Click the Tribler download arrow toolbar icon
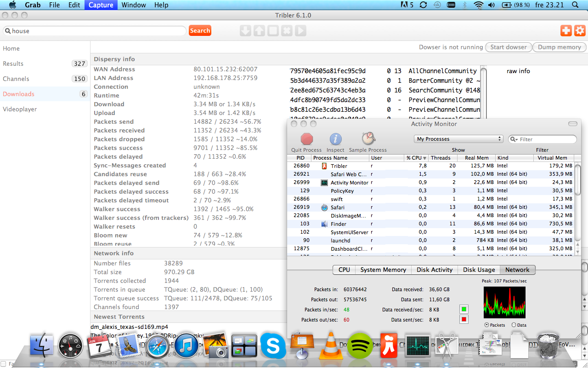The image size is (588, 368). (245, 31)
